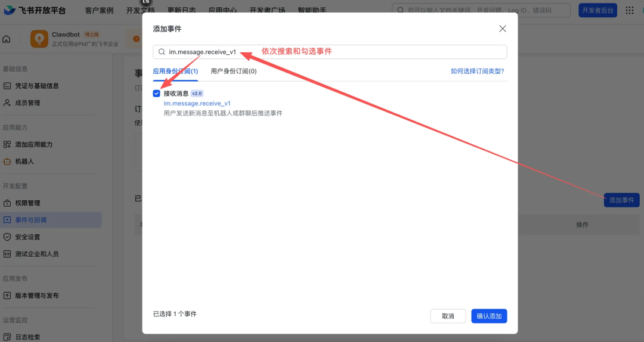Viewport: 644px width, 342px height.
Task: Open 客户案例 in top navigation
Action: 99,10
